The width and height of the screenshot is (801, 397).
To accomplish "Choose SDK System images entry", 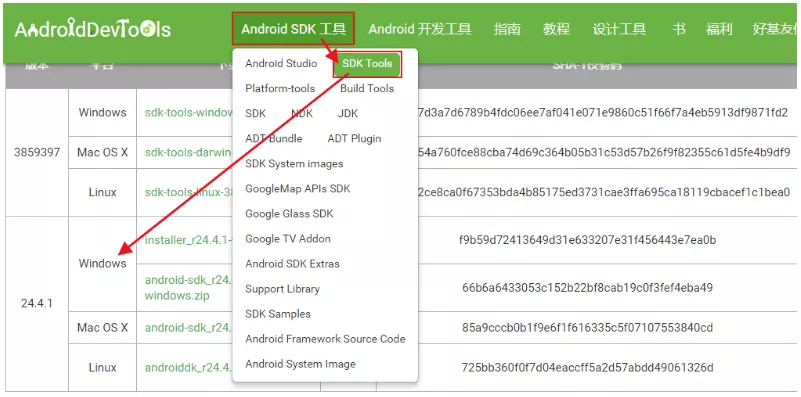I will coord(294,164).
